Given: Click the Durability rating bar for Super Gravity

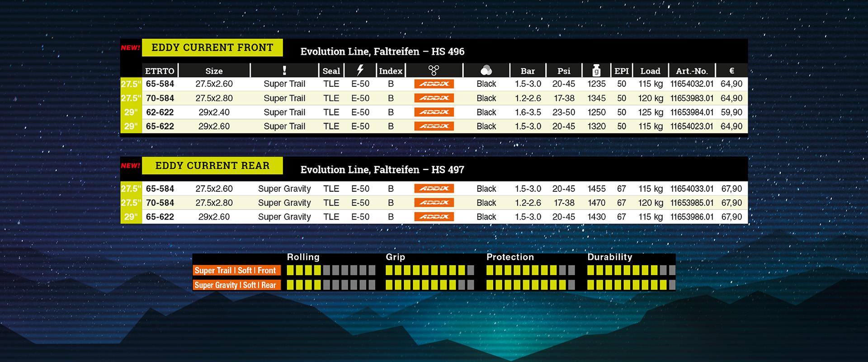Looking at the screenshot, I should click(631, 285).
